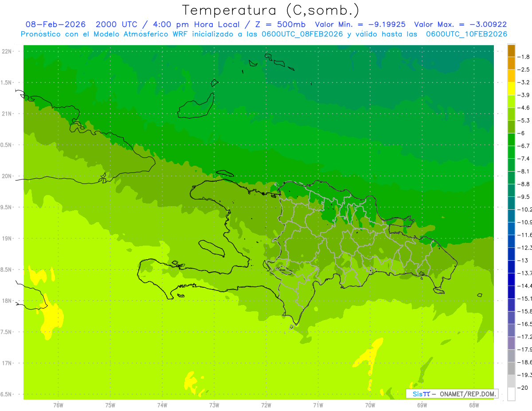
Task: Click the '-8.1' color bar value
Action: tap(524, 171)
